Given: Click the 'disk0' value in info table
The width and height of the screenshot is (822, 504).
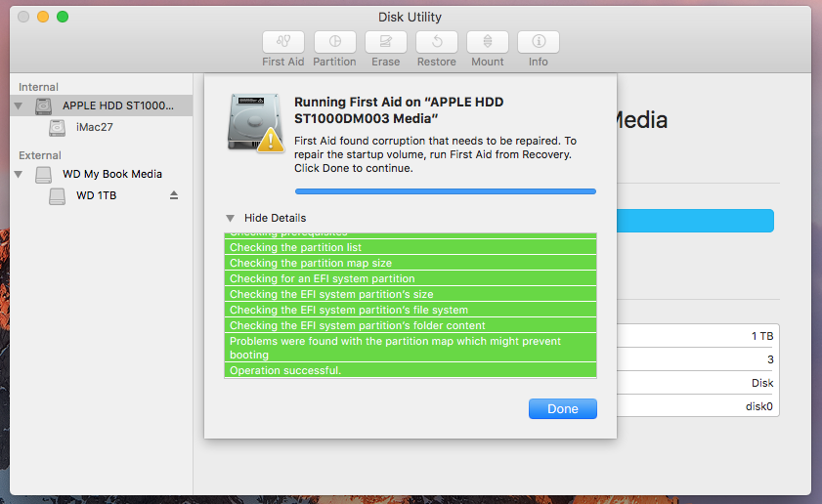Looking at the screenshot, I should click(759, 406).
